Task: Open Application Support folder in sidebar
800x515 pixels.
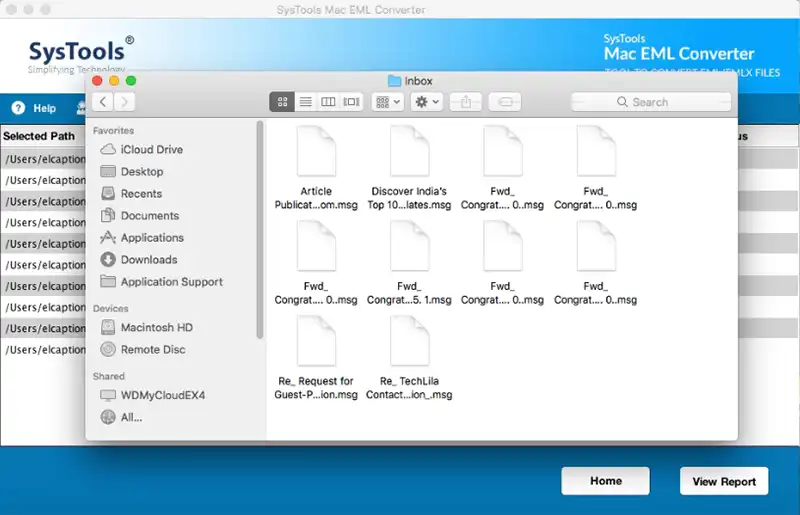Action: 172,282
